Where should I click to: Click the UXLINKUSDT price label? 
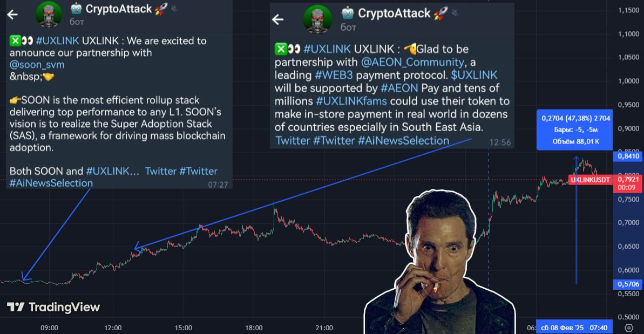click(x=590, y=180)
